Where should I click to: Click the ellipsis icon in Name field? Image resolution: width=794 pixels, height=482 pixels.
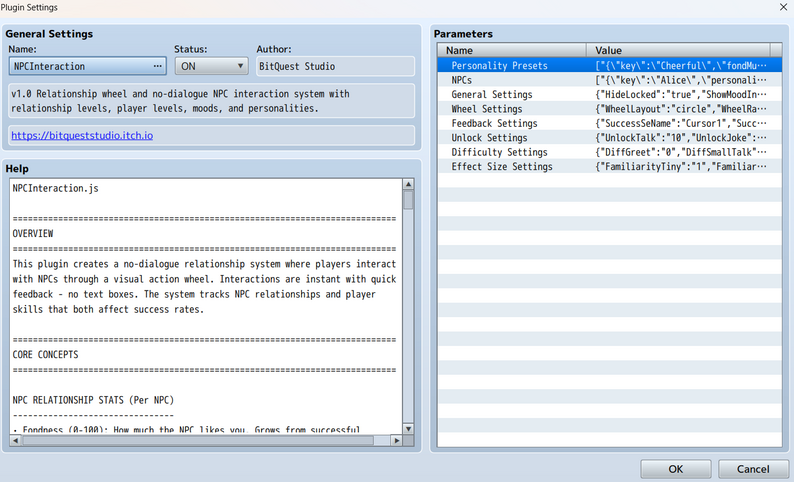tap(157, 66)
